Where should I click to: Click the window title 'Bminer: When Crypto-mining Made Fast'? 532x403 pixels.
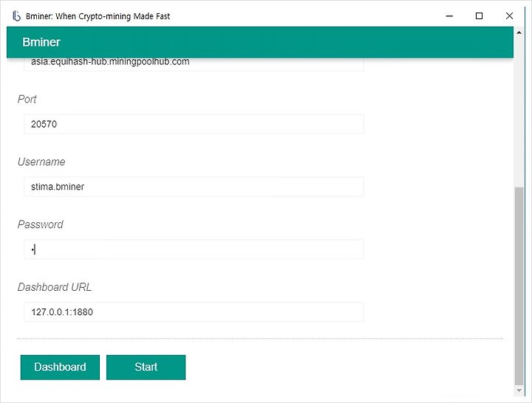[98, 16]
